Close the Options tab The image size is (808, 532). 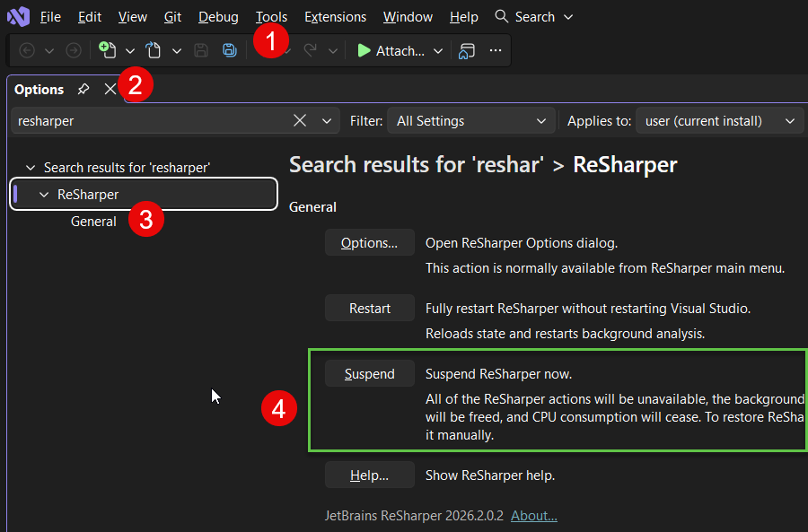point(110,89)
